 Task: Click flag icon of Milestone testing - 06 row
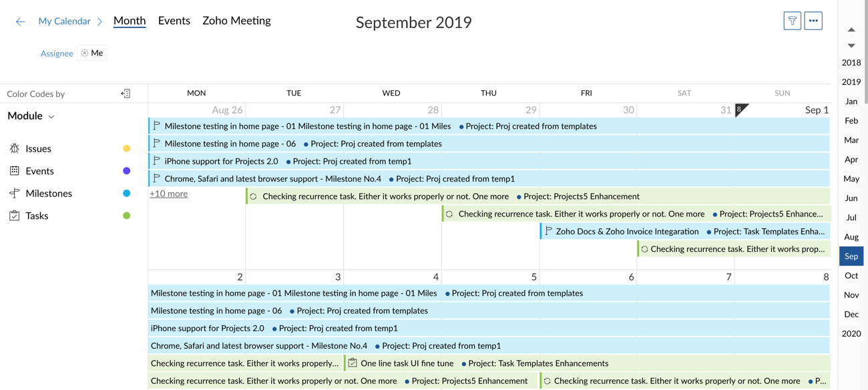[x=157, y=143]
